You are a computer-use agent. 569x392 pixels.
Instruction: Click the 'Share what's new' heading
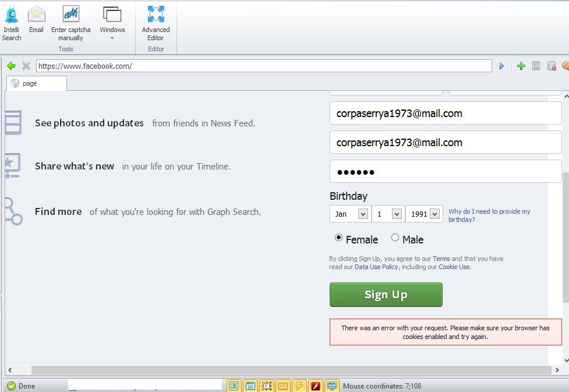[75, 166]
